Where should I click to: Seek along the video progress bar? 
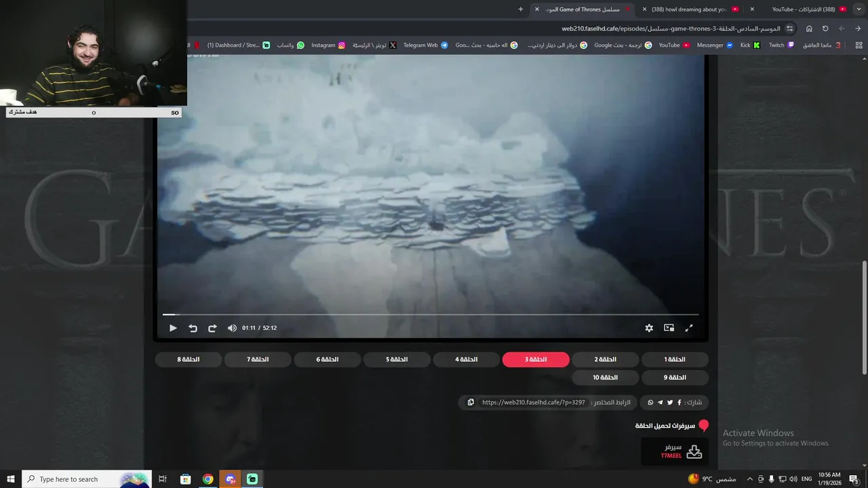(x=431, y=314)
